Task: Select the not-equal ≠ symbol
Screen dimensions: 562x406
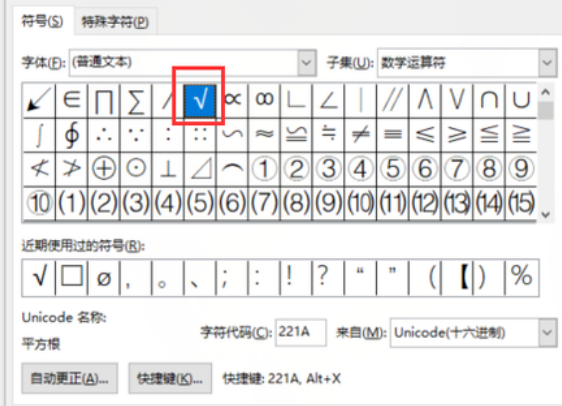Action: click(361, 135)
